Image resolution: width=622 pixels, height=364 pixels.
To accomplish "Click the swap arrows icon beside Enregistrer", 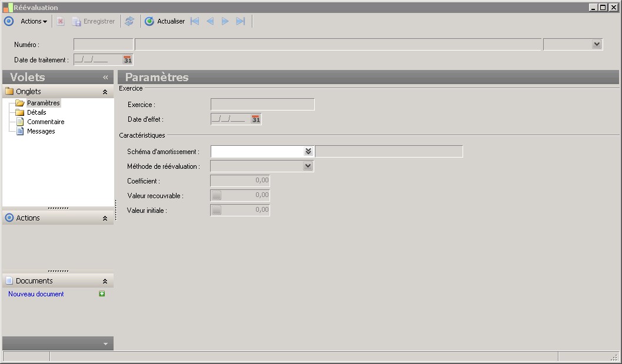I will pyautogui.click(x=129, y=21).
